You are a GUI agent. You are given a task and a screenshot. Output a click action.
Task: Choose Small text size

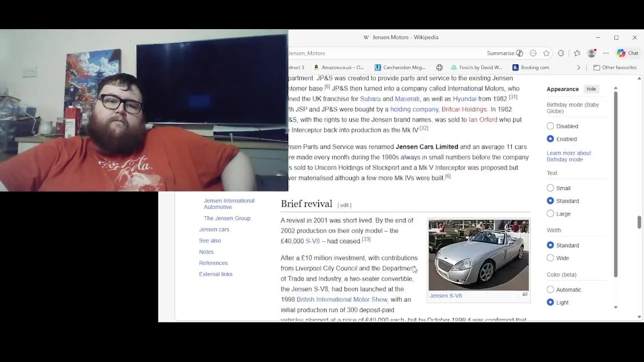click(x=550, y=188)
